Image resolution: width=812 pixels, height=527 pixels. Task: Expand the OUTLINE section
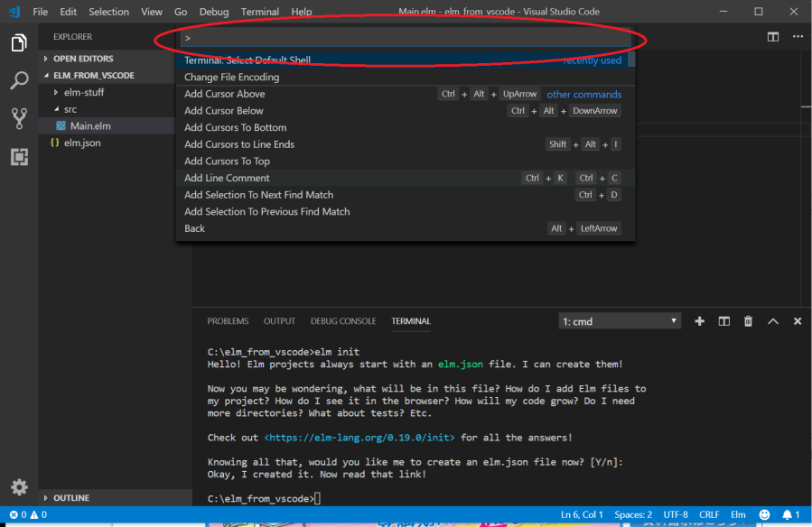coord(70,498)
